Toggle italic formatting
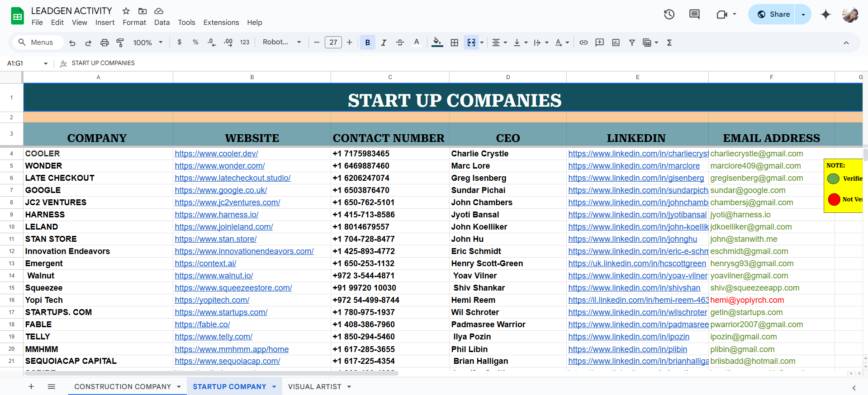This screenshot has width=868, height=395. (x=384, y=42)
